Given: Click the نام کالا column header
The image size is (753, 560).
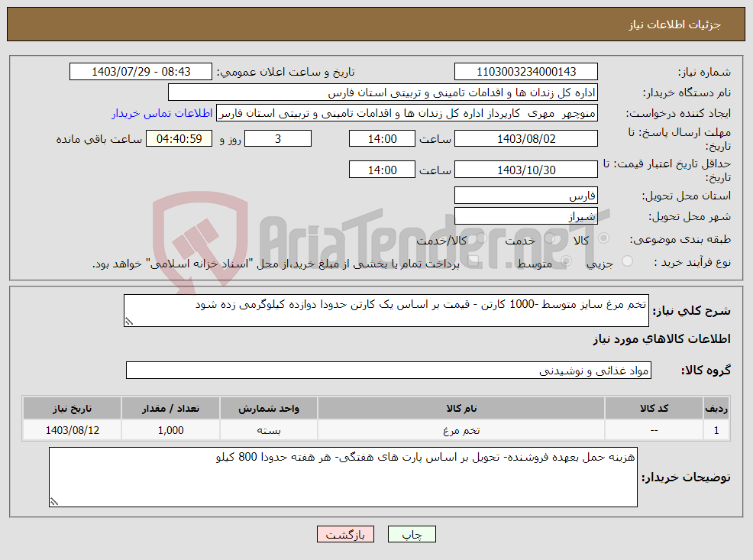Looking at the screenshot, I should coord(461,408).
